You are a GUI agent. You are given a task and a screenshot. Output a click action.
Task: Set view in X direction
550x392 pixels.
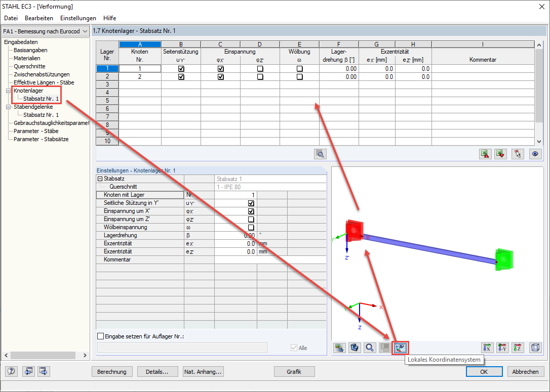(x=487, y=348)
